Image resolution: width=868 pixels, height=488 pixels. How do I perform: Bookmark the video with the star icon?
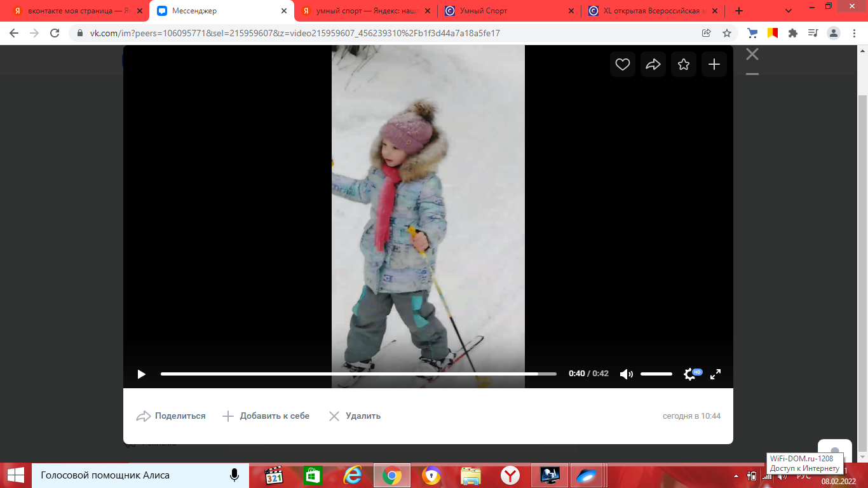click(x=684, y=64)
